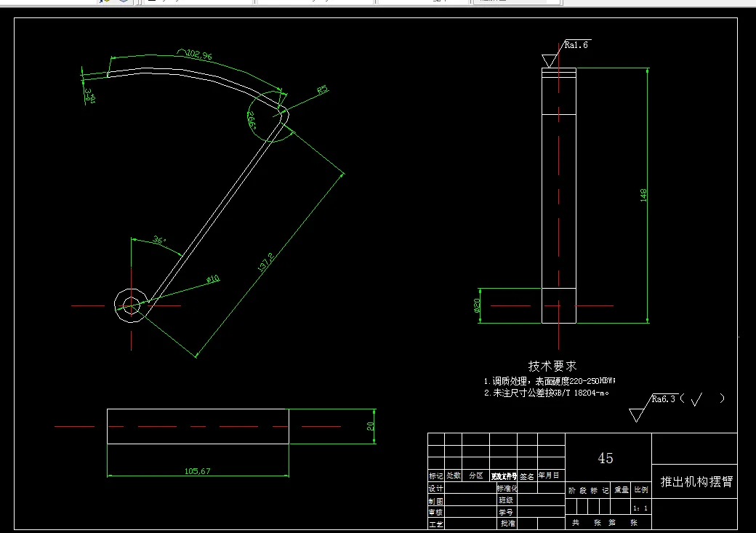Select the 审核 row label
Screen dimensions: 756x533
(436, 512)
